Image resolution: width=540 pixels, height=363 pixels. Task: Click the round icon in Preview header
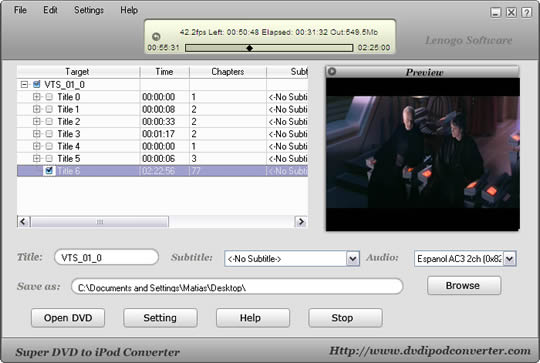point(332,71)
